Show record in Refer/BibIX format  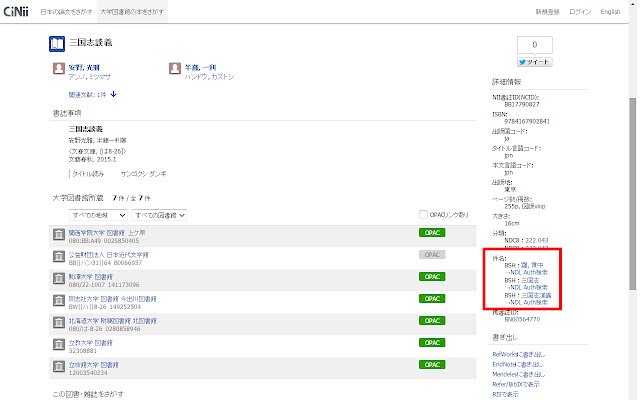pyautogui.click(x=516, y=384)
